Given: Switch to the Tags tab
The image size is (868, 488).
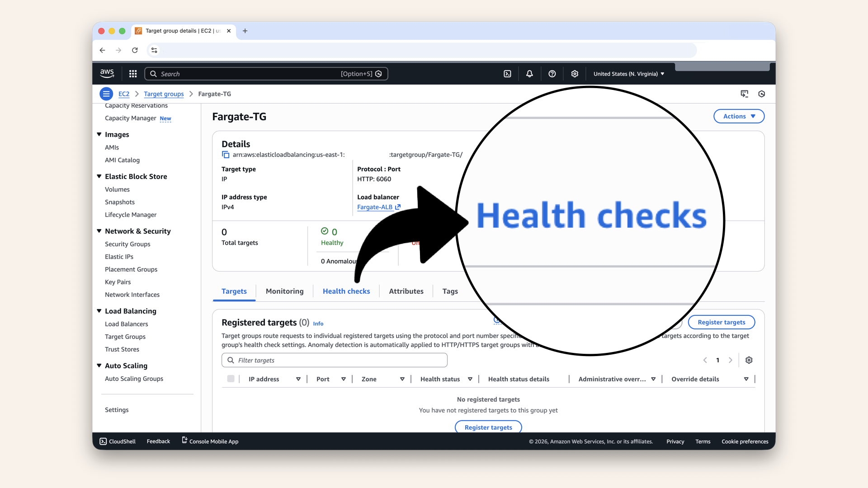Looking at the screenshot, I should click(x=450, y=291).
